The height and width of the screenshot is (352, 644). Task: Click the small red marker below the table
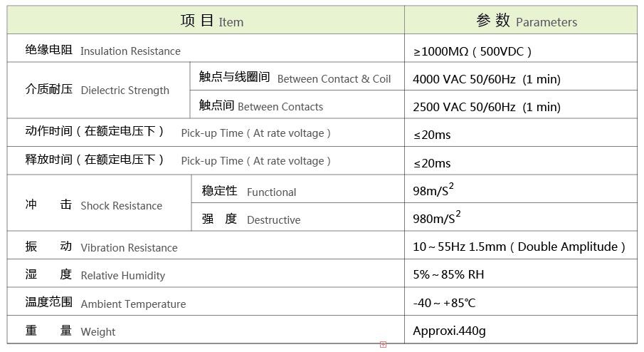click(383, 345)
